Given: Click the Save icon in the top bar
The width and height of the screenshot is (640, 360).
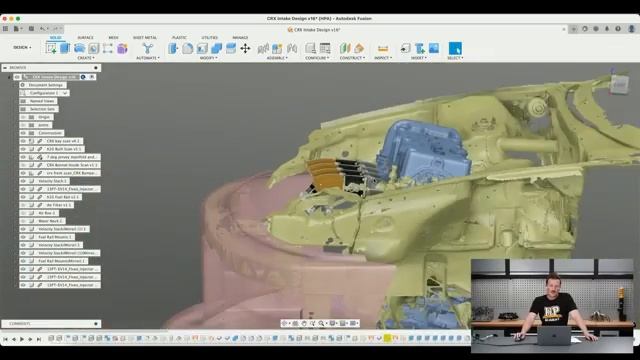Looking at the screenshot, I should click(31, 29).
